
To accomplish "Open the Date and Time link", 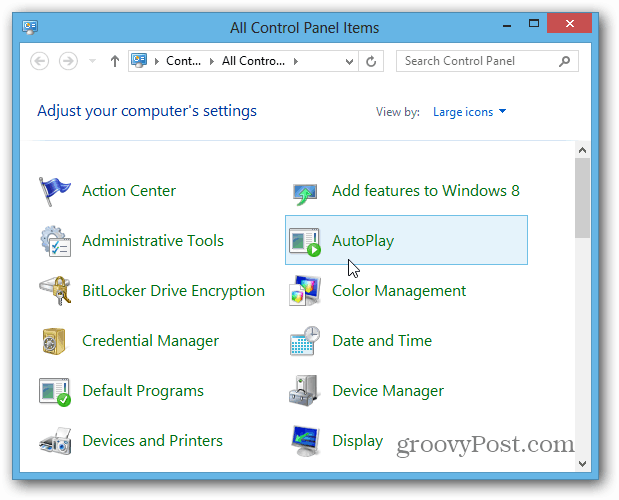I will [382, 341].
